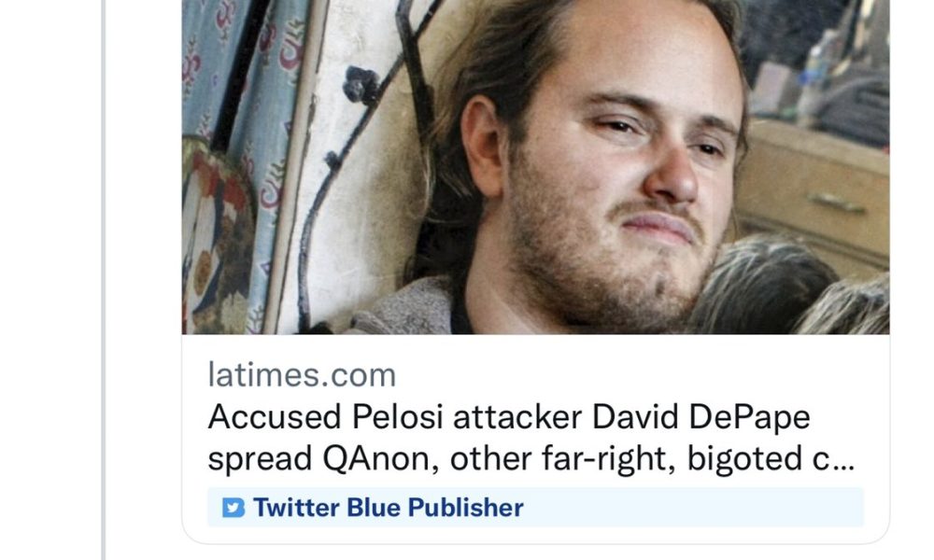Click the light blue publisher badge bar
This screenshot has width=934, height=560.
click(x=535, y=508)
